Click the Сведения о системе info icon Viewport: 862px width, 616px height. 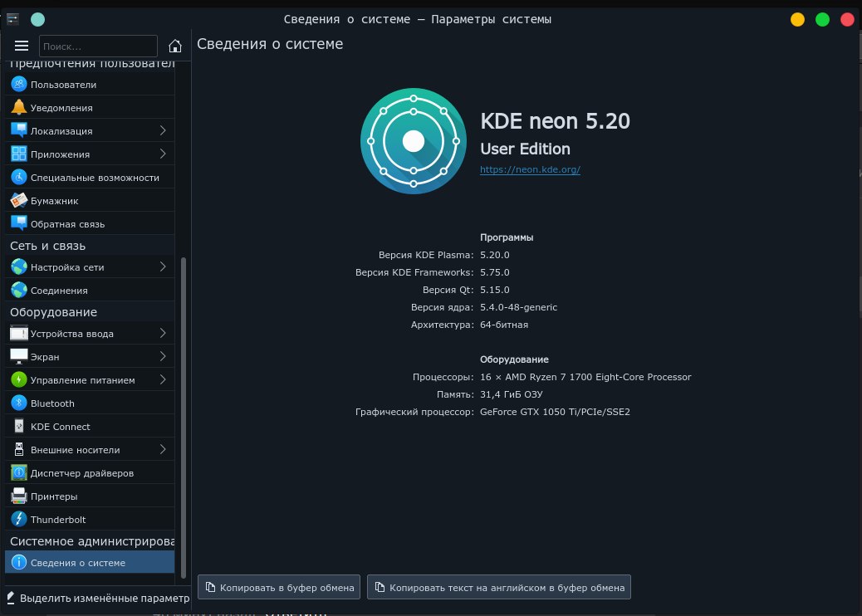click(x=19, y=562)
